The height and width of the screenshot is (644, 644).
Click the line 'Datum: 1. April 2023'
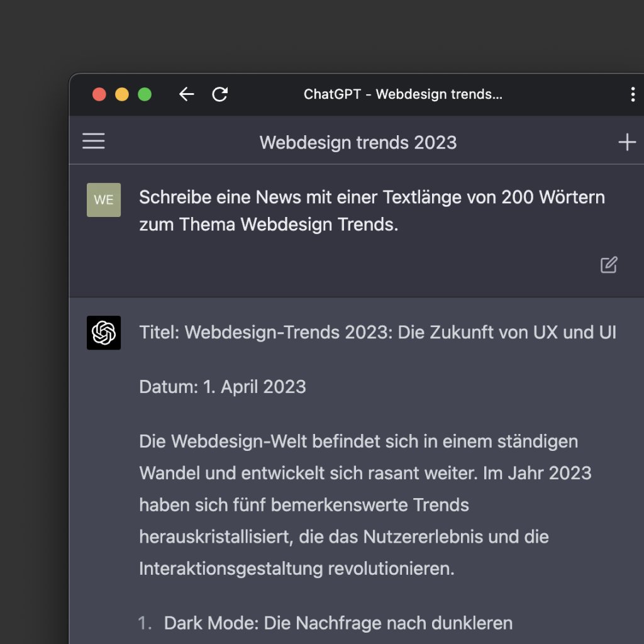[x=223, y=387]
